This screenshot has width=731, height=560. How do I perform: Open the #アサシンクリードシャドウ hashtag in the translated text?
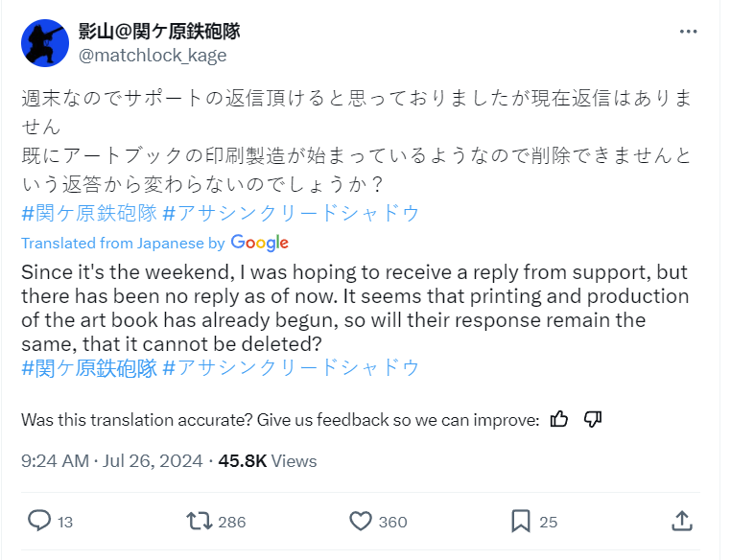292,367
